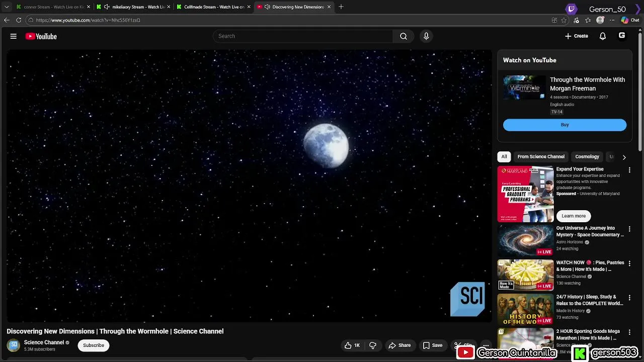Unmute the mikeliaory Stream tab speaker icon
This screenshot has height=362, width=644.
(x=107, y=7)
